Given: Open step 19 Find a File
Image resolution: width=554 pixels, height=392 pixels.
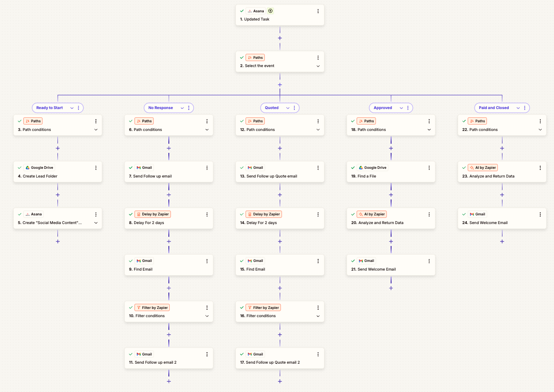Looking at the screenshot, I should [x=391, y=172].
